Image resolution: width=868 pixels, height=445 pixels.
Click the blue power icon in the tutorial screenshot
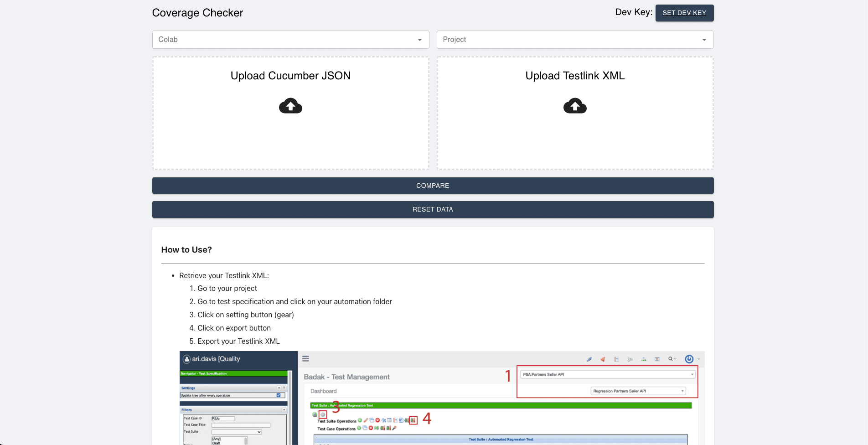coord(689,359)
